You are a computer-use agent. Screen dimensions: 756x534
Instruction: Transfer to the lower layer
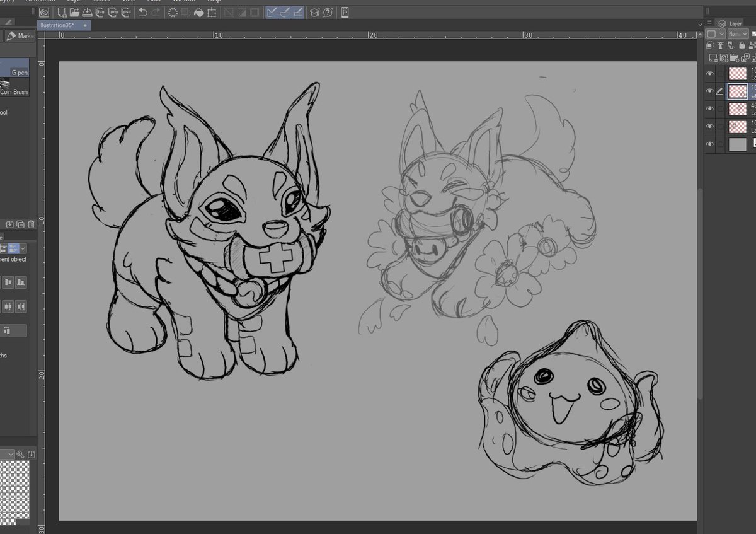745,57
